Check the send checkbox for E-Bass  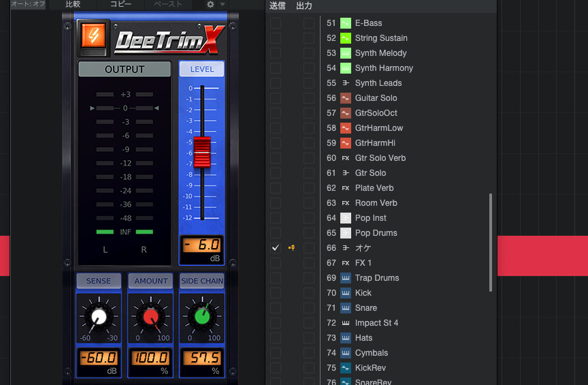(276, 23)
